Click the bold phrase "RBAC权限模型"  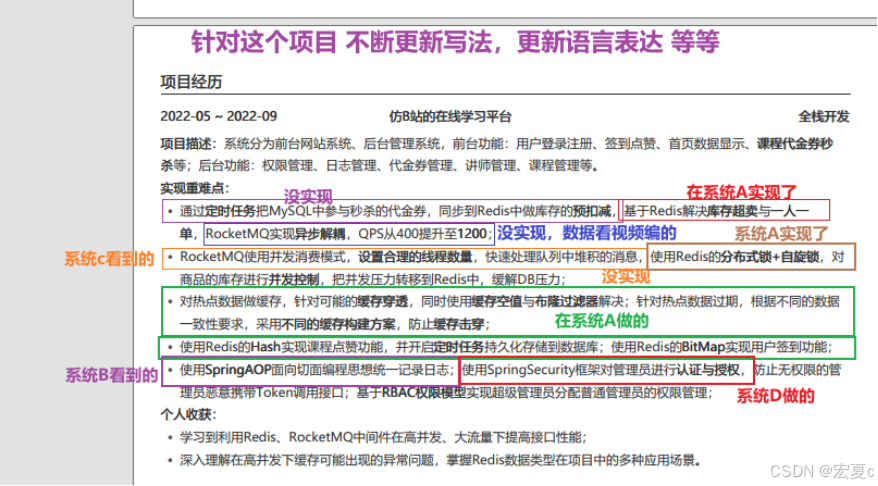(423, 392)
